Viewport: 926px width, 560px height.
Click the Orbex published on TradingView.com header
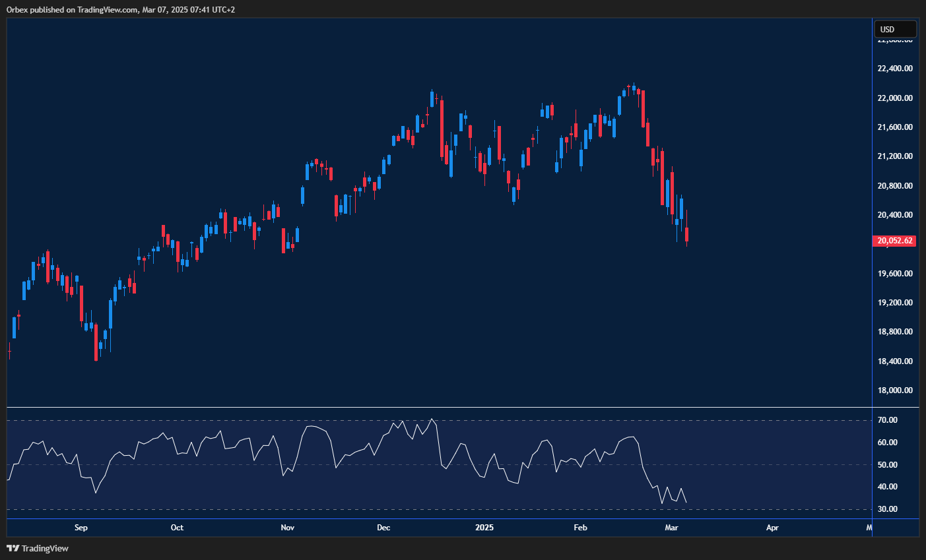121,9
